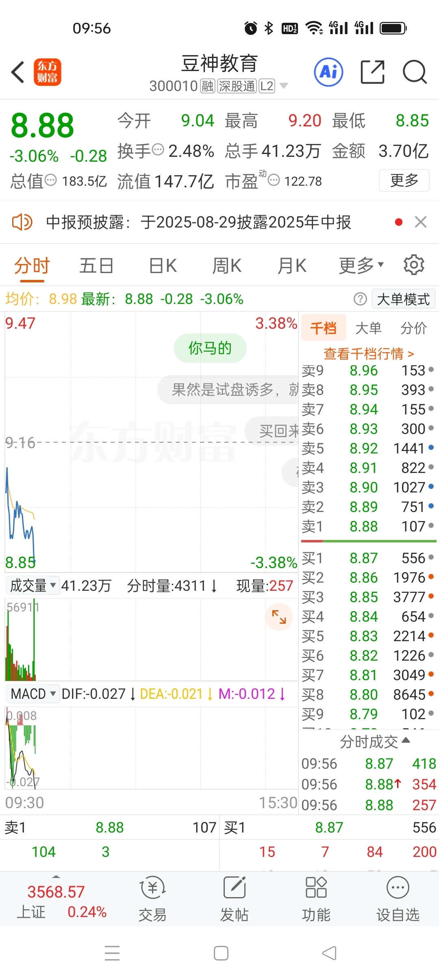Tap 你马的 comment bubble
The image size is (439, 980).
210,348
